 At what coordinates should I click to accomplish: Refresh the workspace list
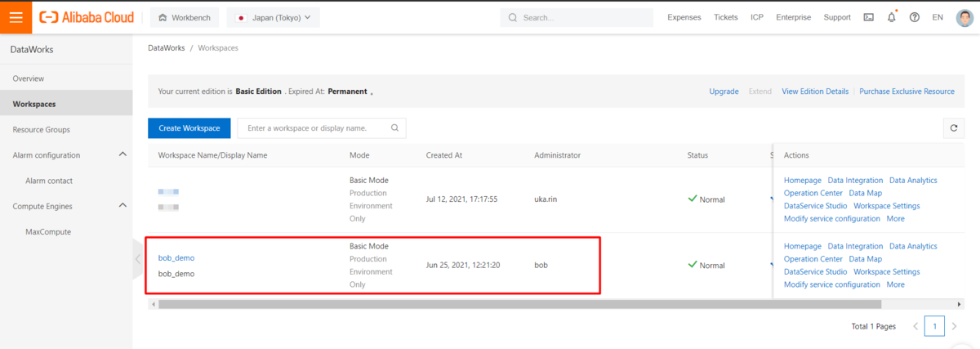click(x=953, y=128)
